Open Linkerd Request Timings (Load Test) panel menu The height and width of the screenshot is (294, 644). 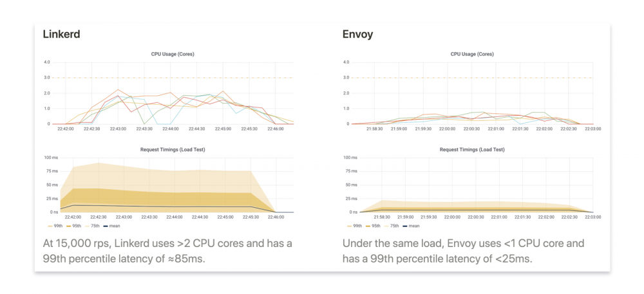click(x=171, y=149)
